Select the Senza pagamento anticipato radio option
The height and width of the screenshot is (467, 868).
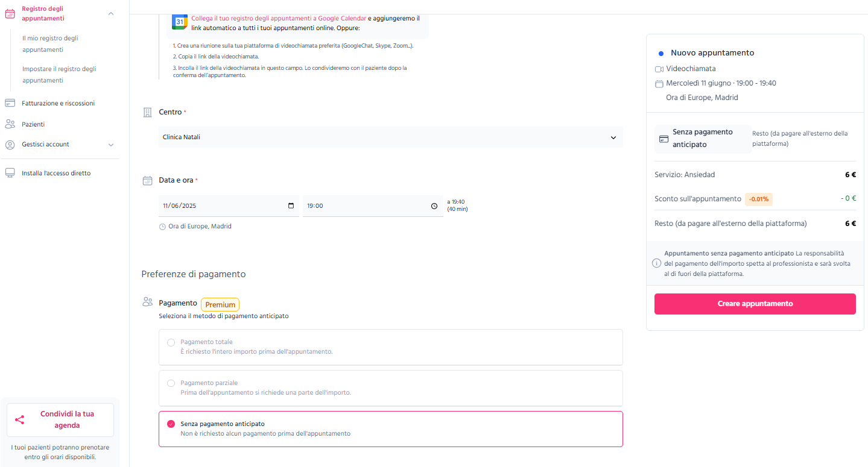171,424
